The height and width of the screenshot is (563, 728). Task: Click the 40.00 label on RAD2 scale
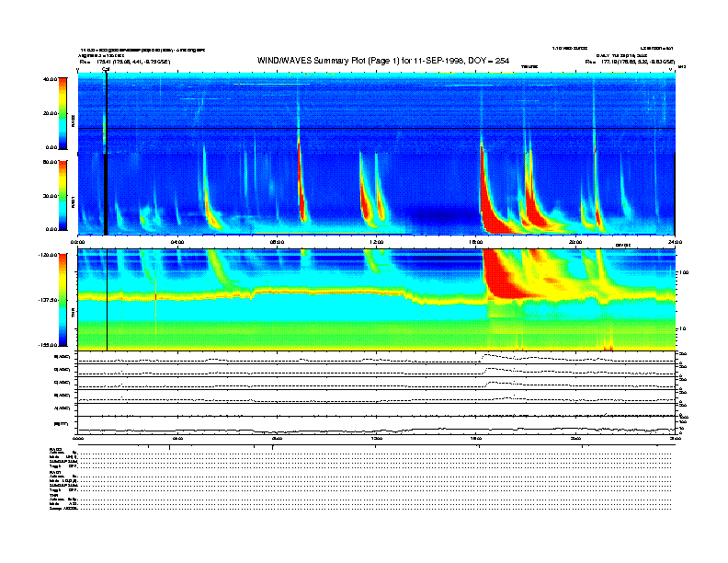click(50, 79)
